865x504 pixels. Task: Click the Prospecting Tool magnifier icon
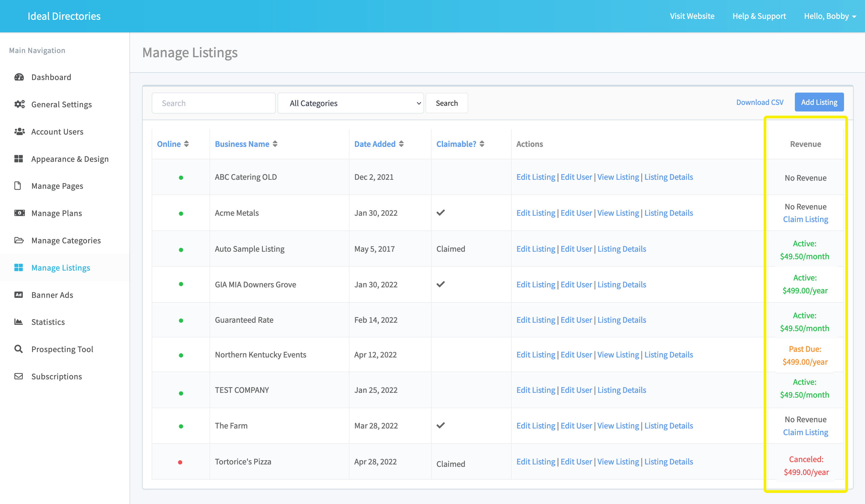click(19, 349)
